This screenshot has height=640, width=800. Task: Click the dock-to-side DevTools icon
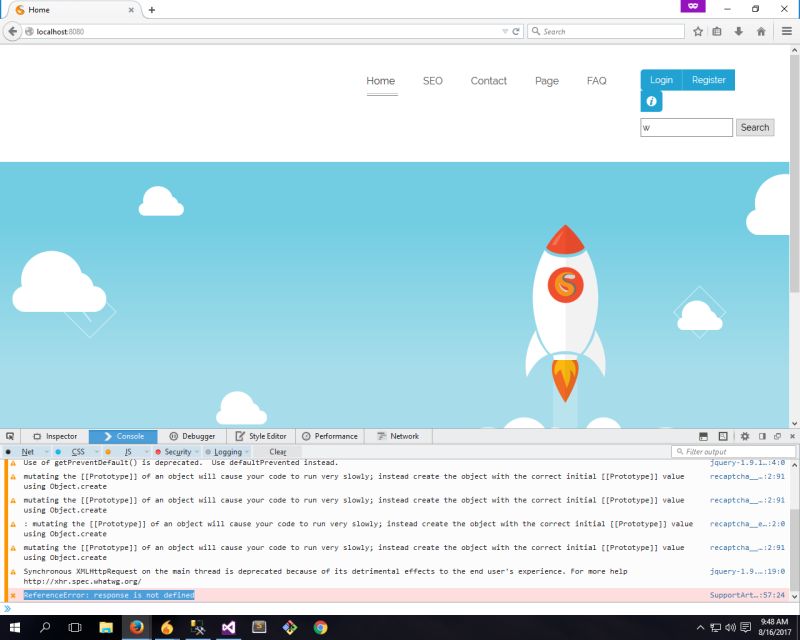(762, 436)
